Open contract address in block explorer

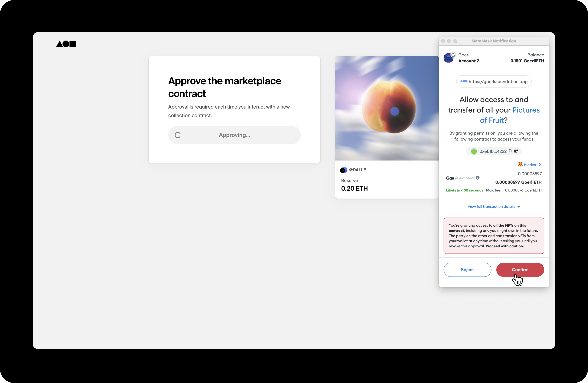(x=516, y=151)
